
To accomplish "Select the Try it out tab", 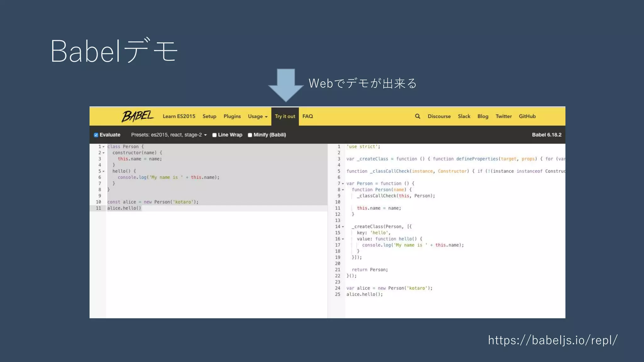I will pos(285,116).
